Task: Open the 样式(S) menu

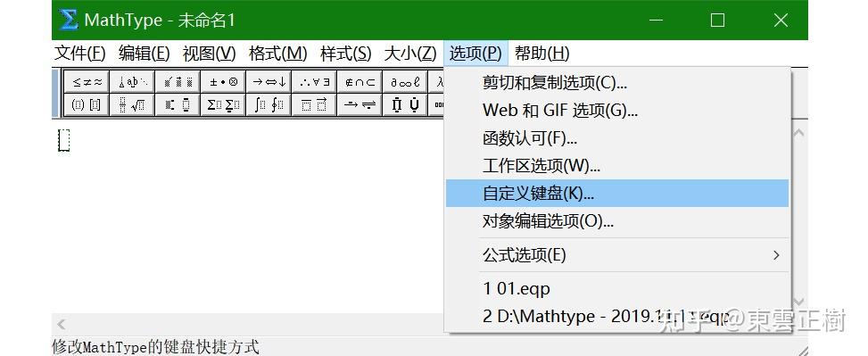Action: 345,54
